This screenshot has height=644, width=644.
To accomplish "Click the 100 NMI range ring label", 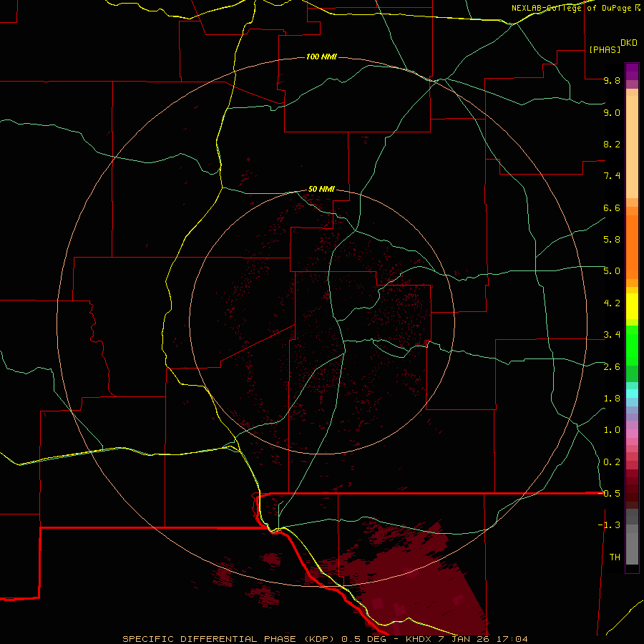I will pyautogui.click(x=321, y=57).
